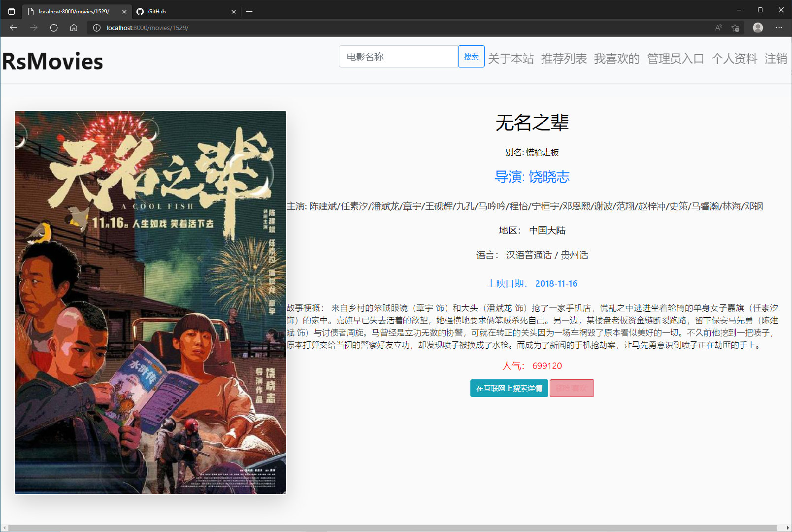View site information icon in address bar

point(97,28)
